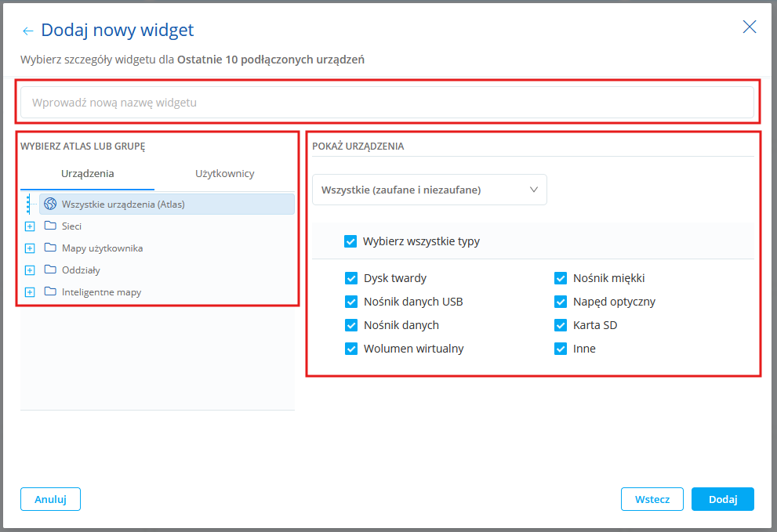777x532 pixels.
Task: Close the dialog with the X icon
Action: click(x=750, y=27)
